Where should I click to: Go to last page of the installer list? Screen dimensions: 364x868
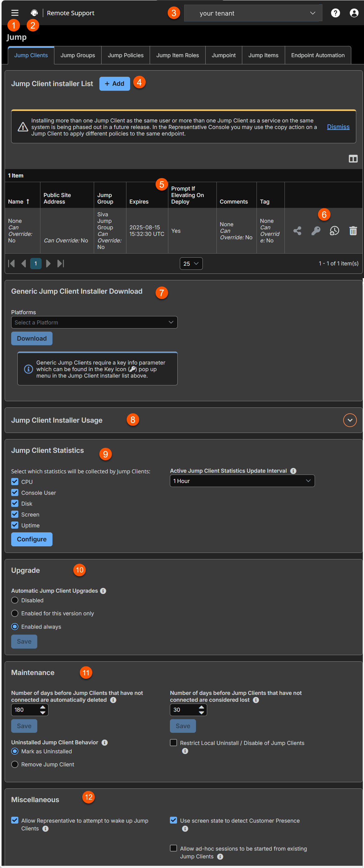pos(60,264)
